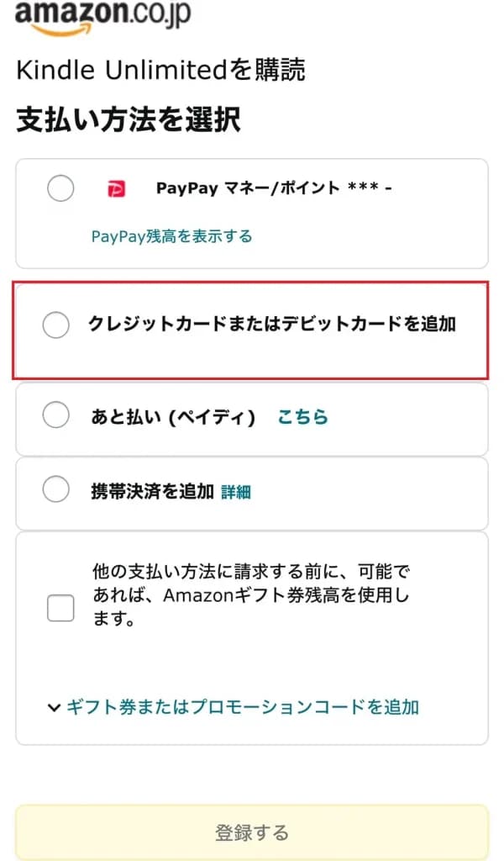Open the こちら link beside ペイディ

click(302, 416)
